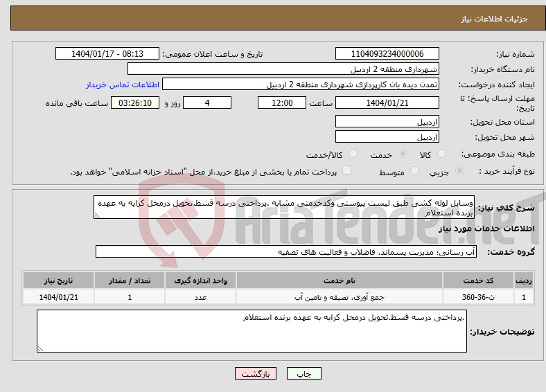The image size is (546, 392).
Task: Select the جزیی purchase type radio
Action: click(x=459, y=171)
